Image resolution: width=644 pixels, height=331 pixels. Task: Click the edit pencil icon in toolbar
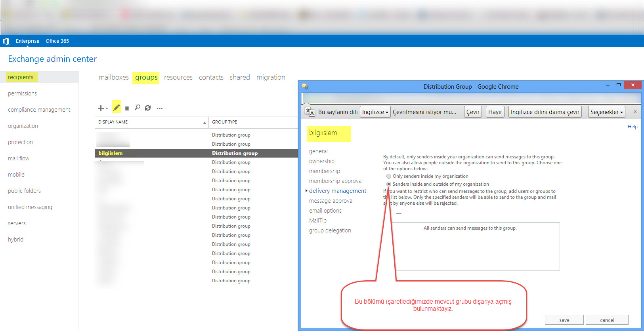point(117,108)
